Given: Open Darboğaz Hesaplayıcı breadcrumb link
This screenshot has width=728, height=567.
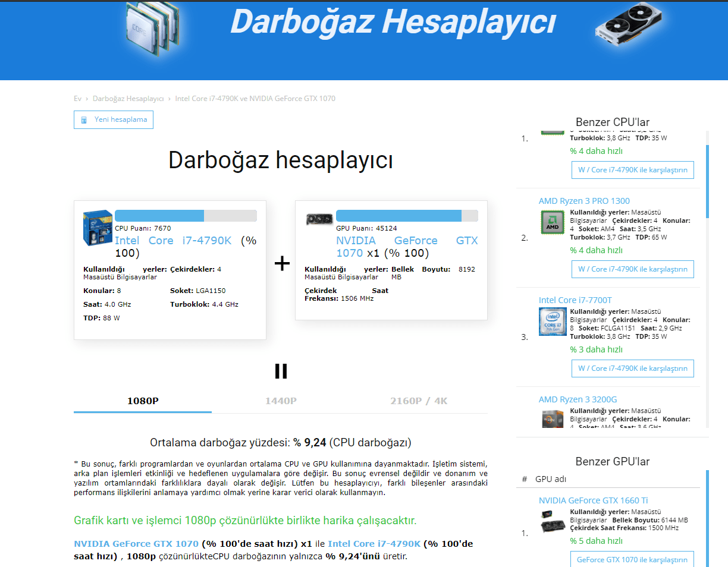Looking at the screenshot, I should pos(128,99).
